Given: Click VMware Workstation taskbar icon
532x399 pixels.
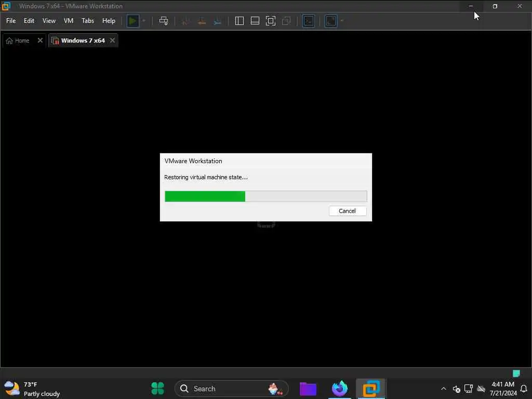Looking at the screenshot, I should click(371, 389).
